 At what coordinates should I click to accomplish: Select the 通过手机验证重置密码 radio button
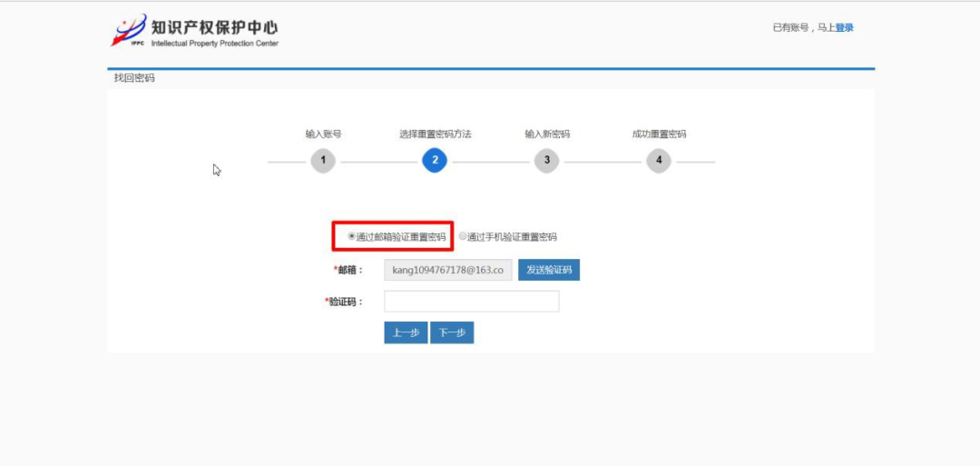click(463, 236)
